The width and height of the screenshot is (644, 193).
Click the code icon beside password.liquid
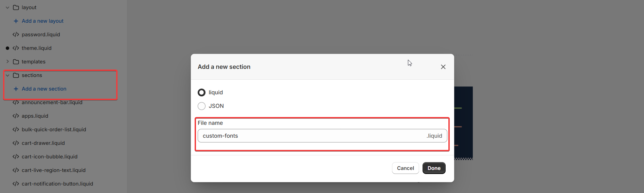pos(16,35)
